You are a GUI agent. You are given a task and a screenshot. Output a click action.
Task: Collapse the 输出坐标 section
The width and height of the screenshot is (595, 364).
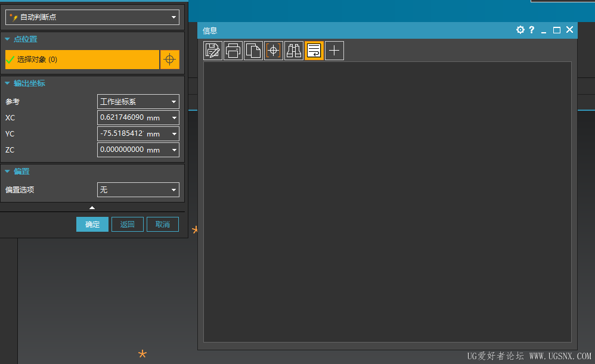pyautogui.click(x=7, y=83)
